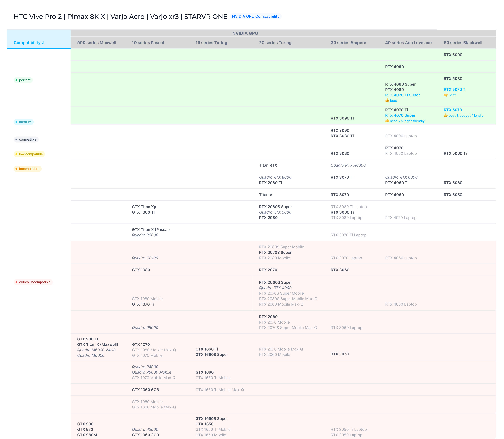Click the RTX 2080 Ti entry

(x=270, y=183)
